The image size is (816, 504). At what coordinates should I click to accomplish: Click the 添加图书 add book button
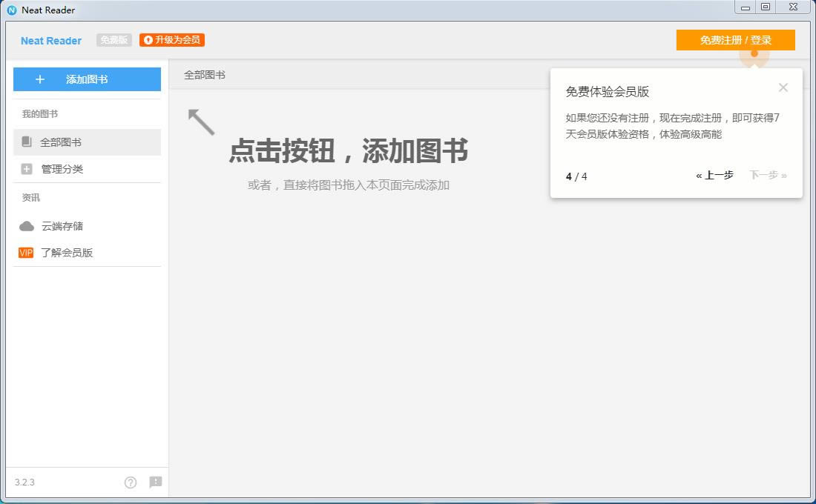coord(87,79)
